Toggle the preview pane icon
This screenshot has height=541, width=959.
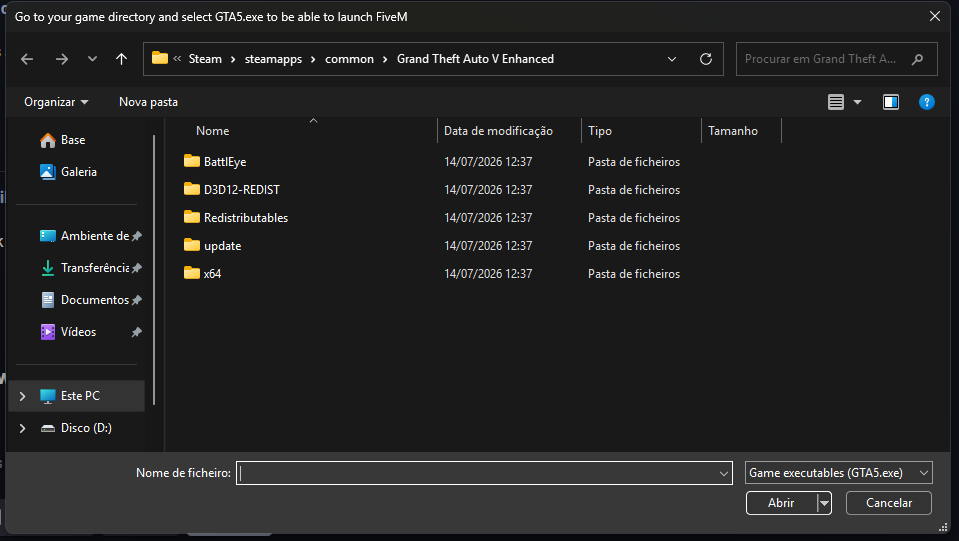890,102
